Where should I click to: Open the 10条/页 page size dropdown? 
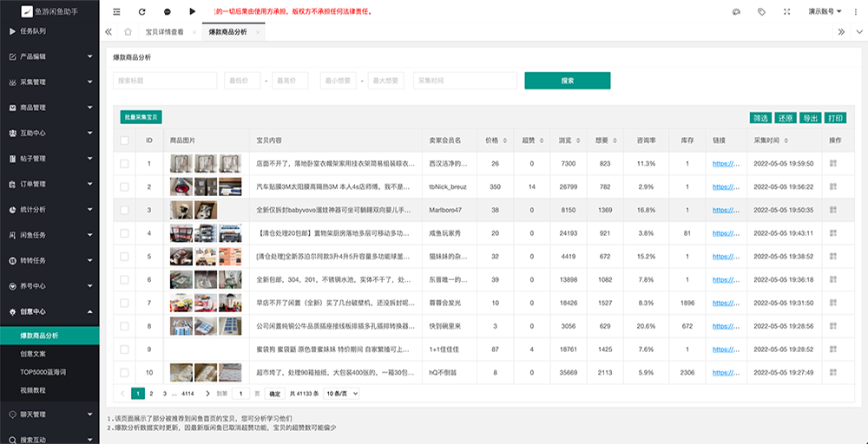coord(341,394)
